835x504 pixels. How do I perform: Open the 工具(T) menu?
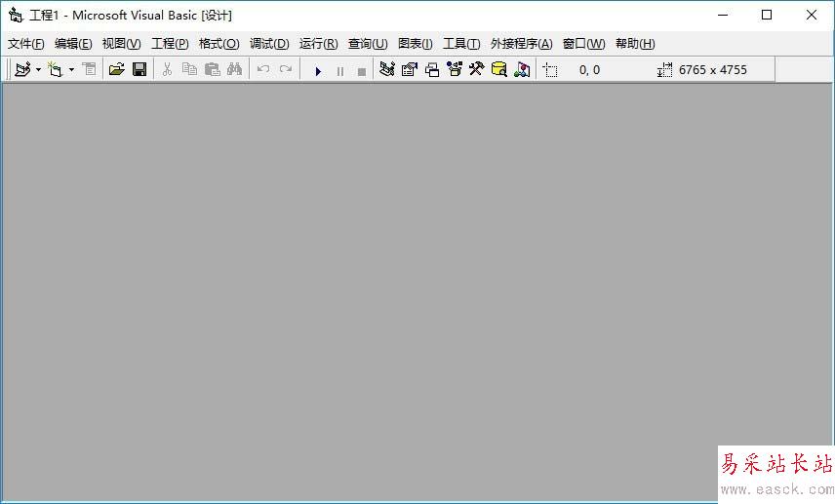pos(461,44)
